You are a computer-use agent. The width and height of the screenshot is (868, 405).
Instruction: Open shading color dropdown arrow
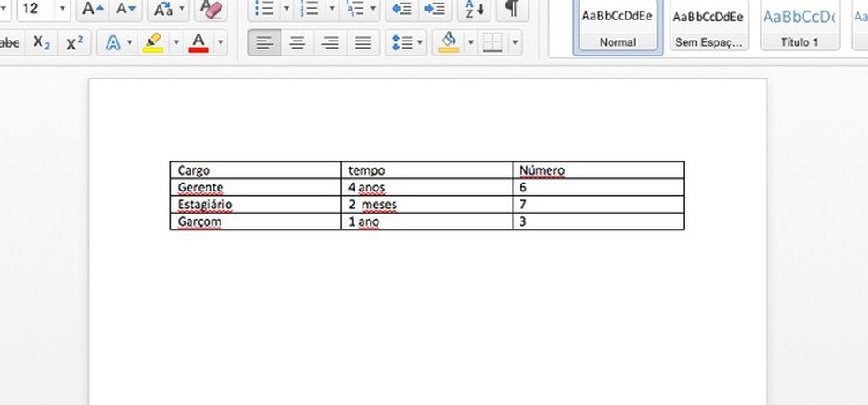point(470,42)
